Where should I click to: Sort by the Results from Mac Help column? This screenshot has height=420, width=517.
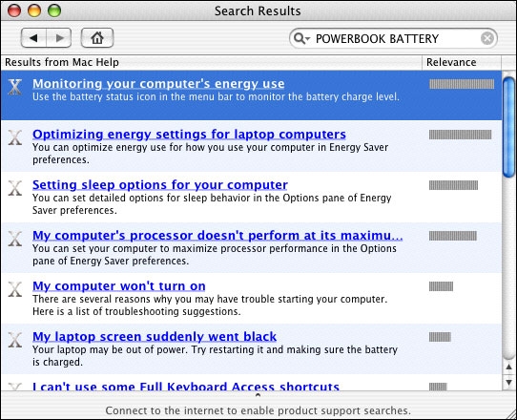(x=211, y=62)
